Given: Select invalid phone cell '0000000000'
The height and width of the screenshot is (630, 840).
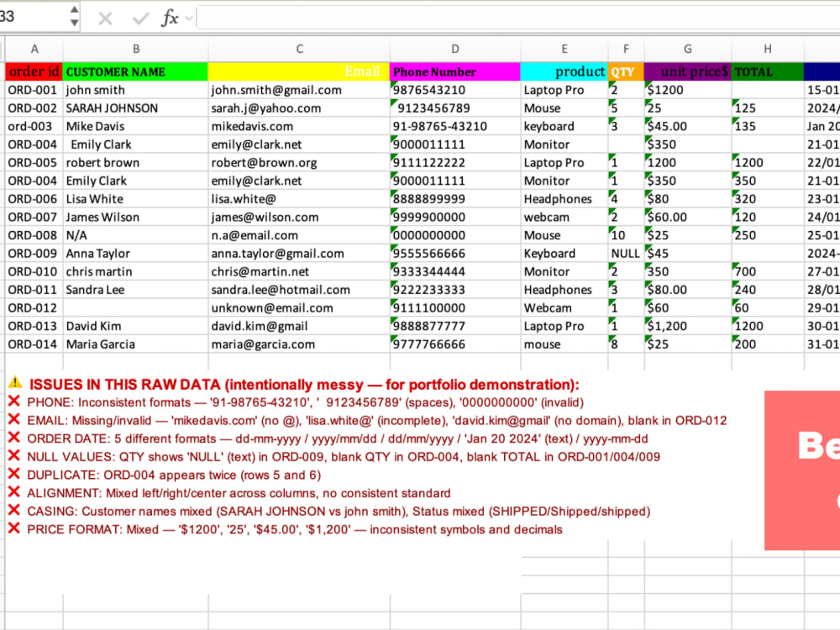Looking at the screenshot, I should click(x=455, y=236).
